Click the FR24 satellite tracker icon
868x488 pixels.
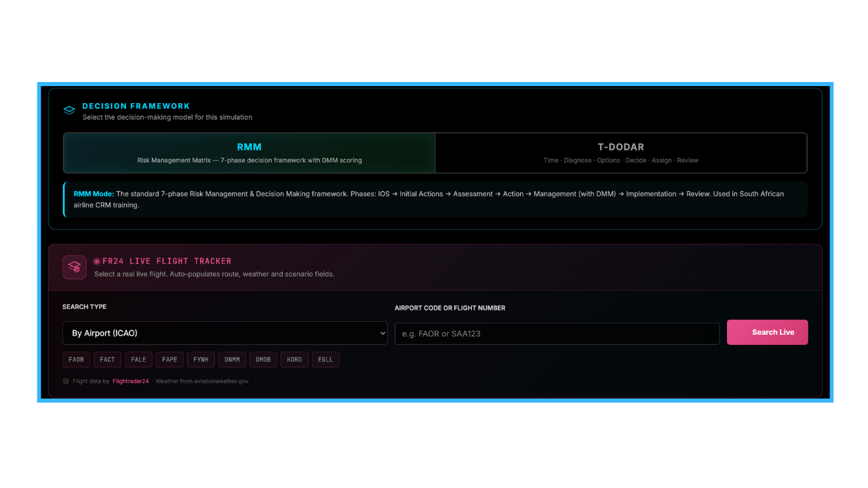click(x=74, y=267)
